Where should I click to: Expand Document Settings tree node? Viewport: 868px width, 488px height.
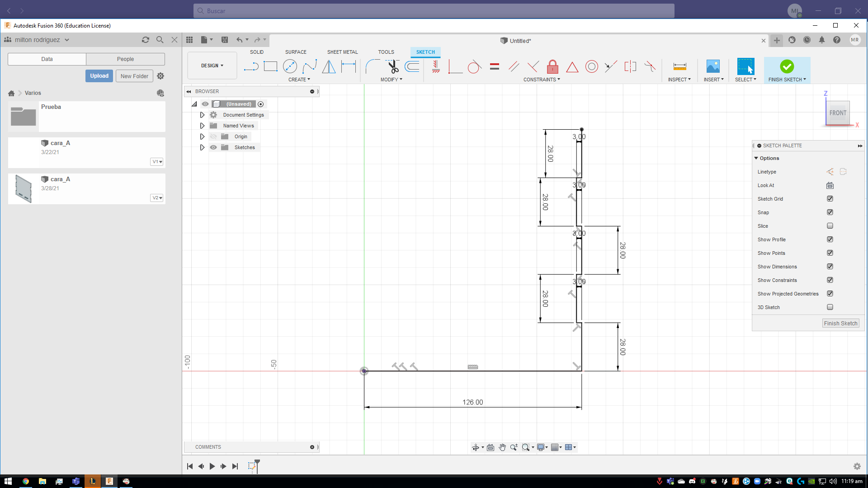pyautogui.click(x=202, y=115)
